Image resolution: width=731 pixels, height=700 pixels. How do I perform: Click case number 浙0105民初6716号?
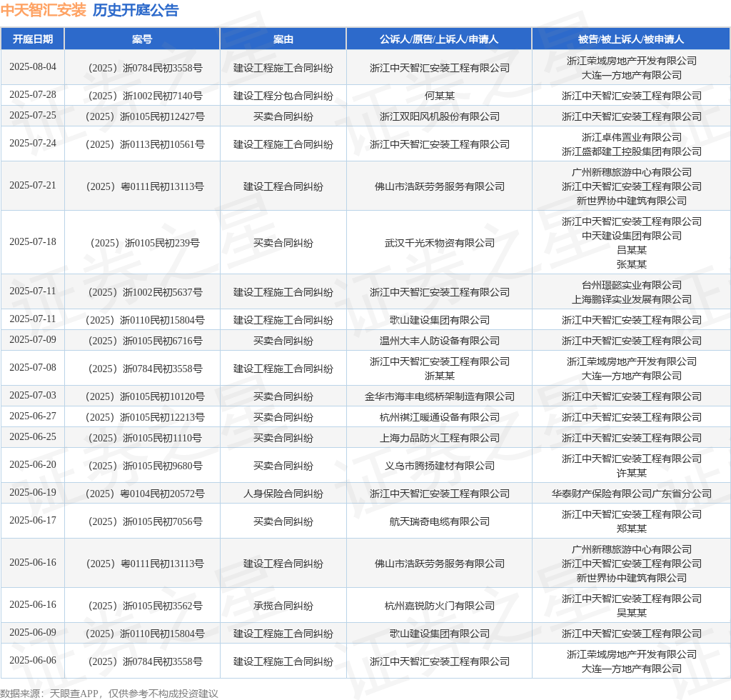(146, 341)
